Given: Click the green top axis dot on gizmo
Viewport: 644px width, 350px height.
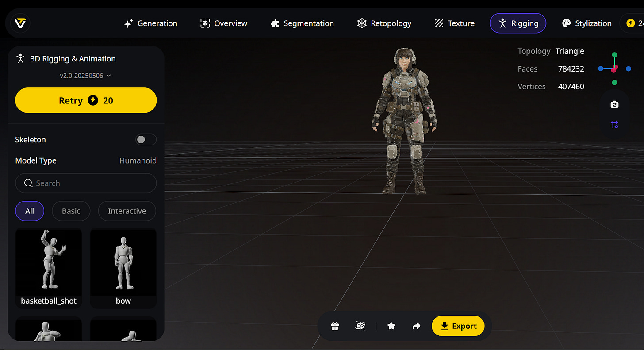Looking at the screenshot, I should pyautogui.click(x=614, y=55).
